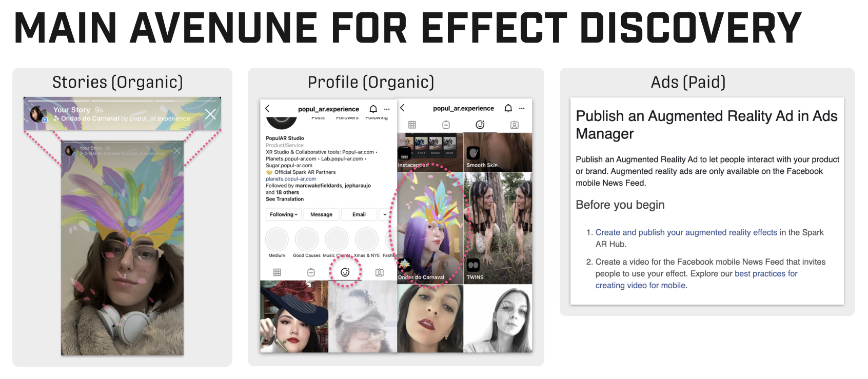Tap notification bell on right profile screen
The width and height of the screenshot is (868, 379).
[508, 108]
